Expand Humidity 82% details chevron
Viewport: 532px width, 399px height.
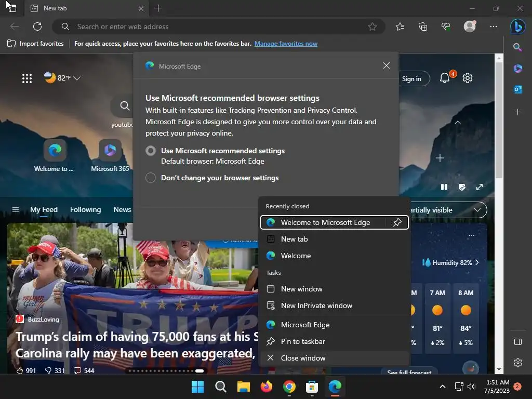click(x=477, y=262)
